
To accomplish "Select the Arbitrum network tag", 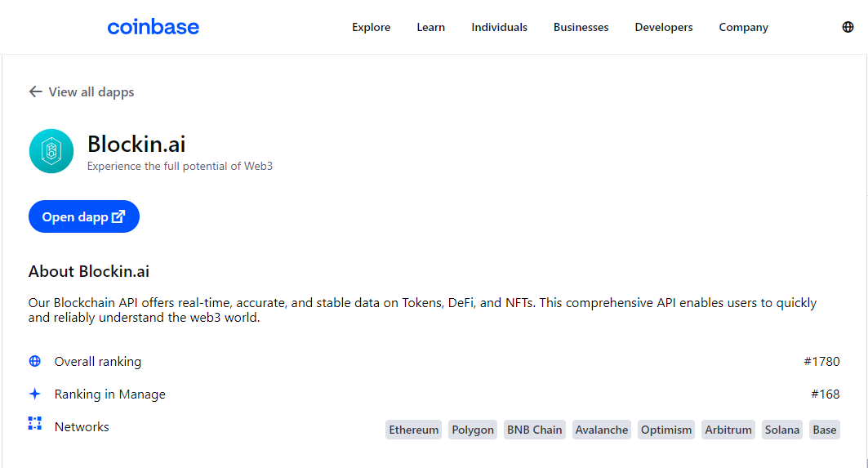I will click(728, 430).
